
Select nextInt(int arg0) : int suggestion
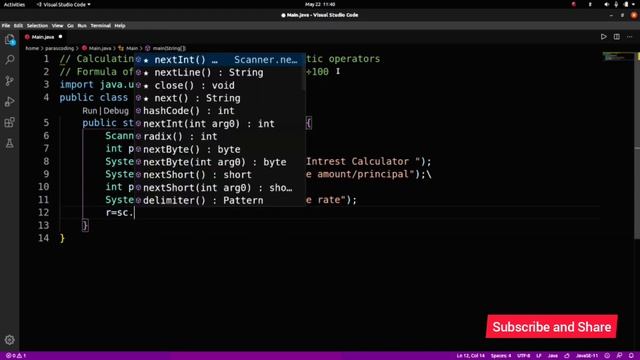click(x=220, y=124)
